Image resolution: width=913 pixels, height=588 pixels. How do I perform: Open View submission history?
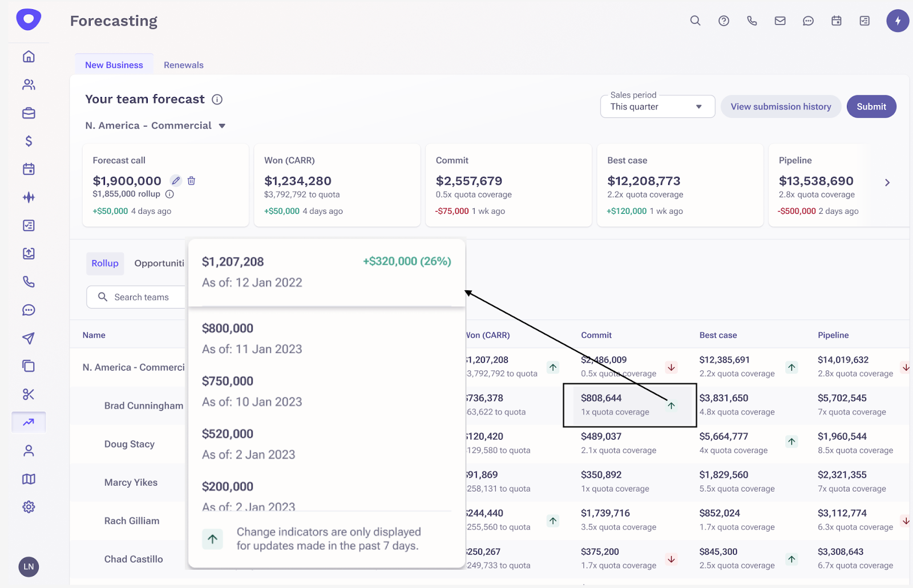click(781, 106)
